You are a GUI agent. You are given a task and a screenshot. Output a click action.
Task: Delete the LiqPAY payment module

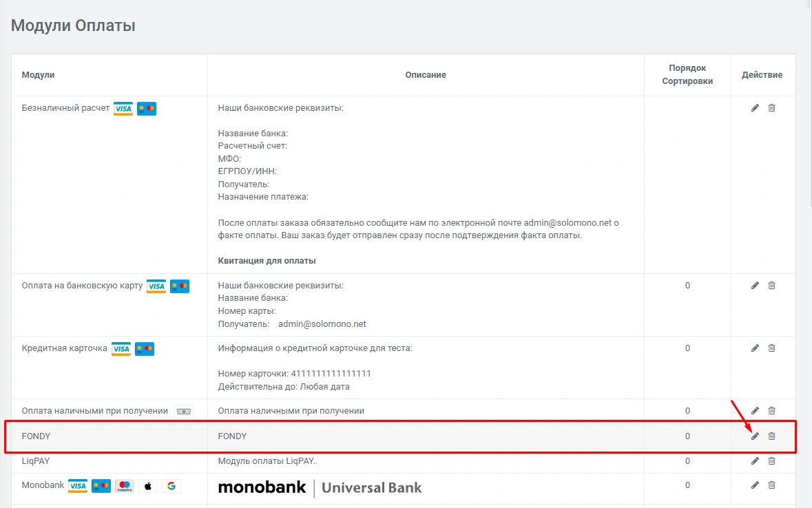click(771, 461)
